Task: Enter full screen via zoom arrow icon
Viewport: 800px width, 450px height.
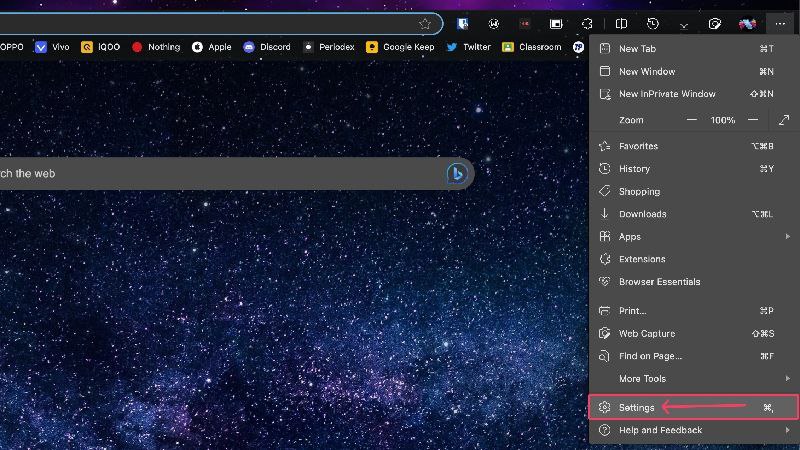Action: (x=784, y=120)
